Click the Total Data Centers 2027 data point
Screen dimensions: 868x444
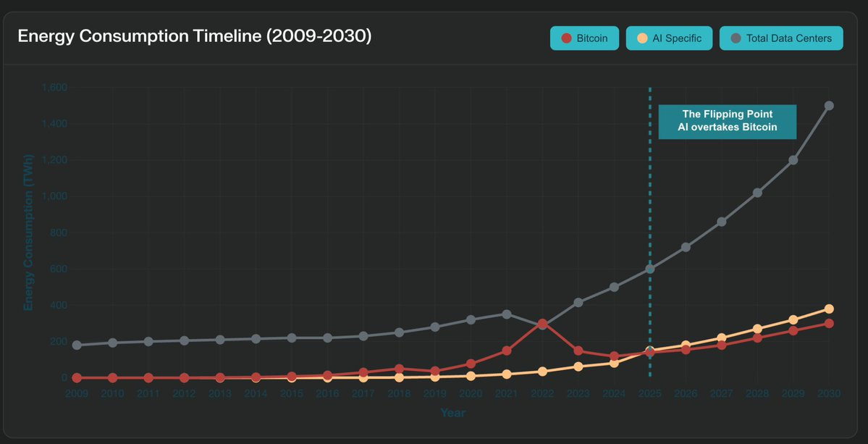pyautogui.click(x=721, y=222)
